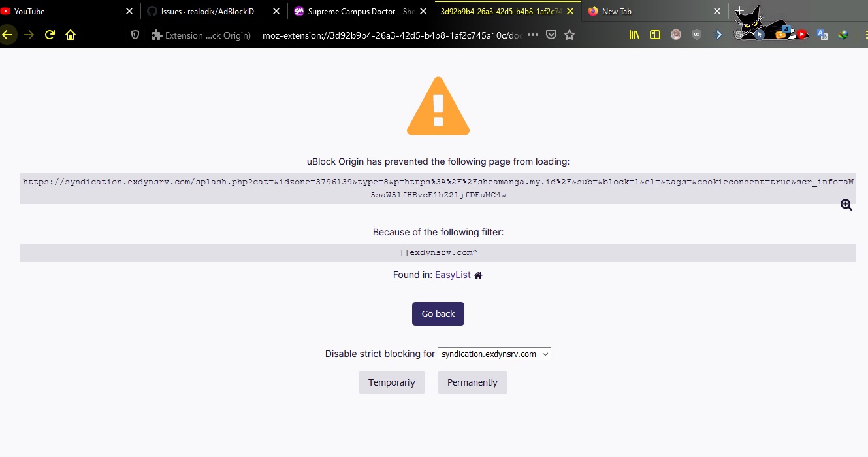Open the uBlock Origin extension icon
The width and height of the screenshot is (868, 457).
click(697, 34)
